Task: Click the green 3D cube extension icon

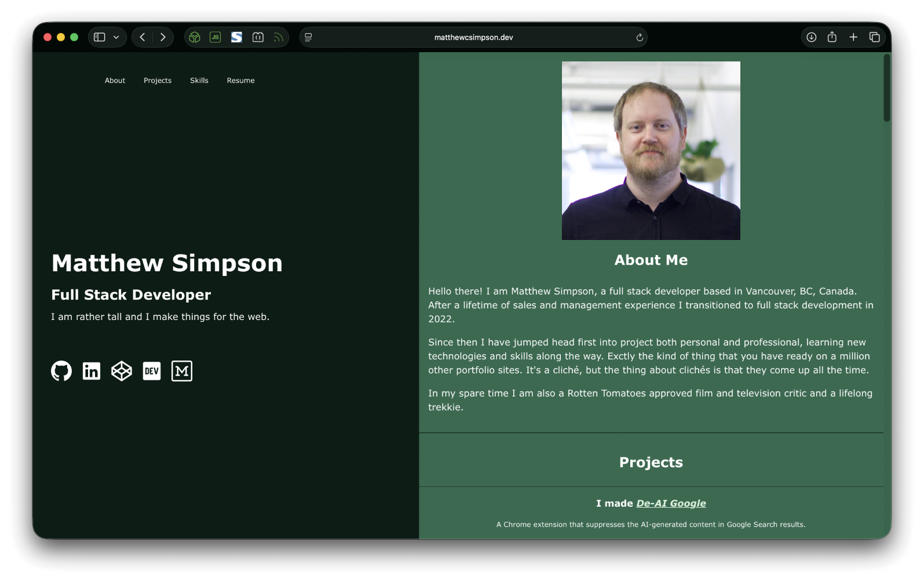Action: tap(195, 37)
